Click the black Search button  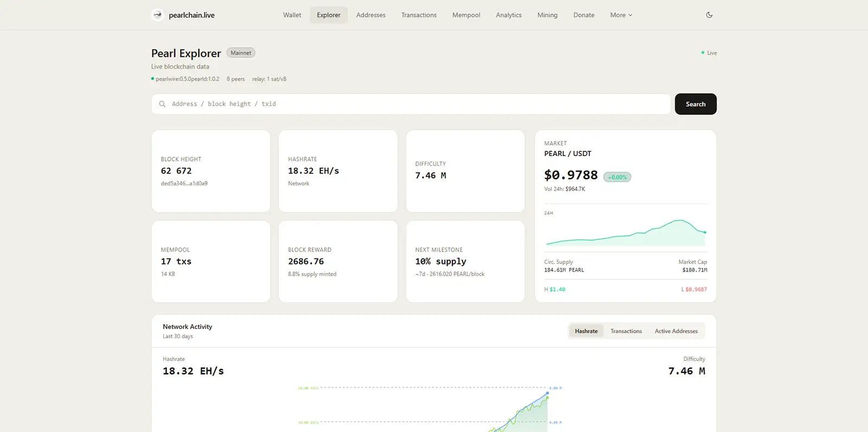695,104
